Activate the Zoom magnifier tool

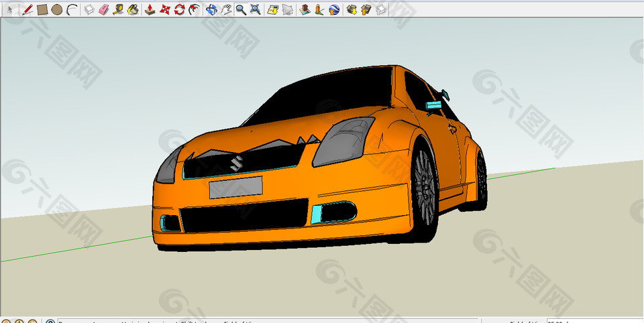click(x=240, y=9)
